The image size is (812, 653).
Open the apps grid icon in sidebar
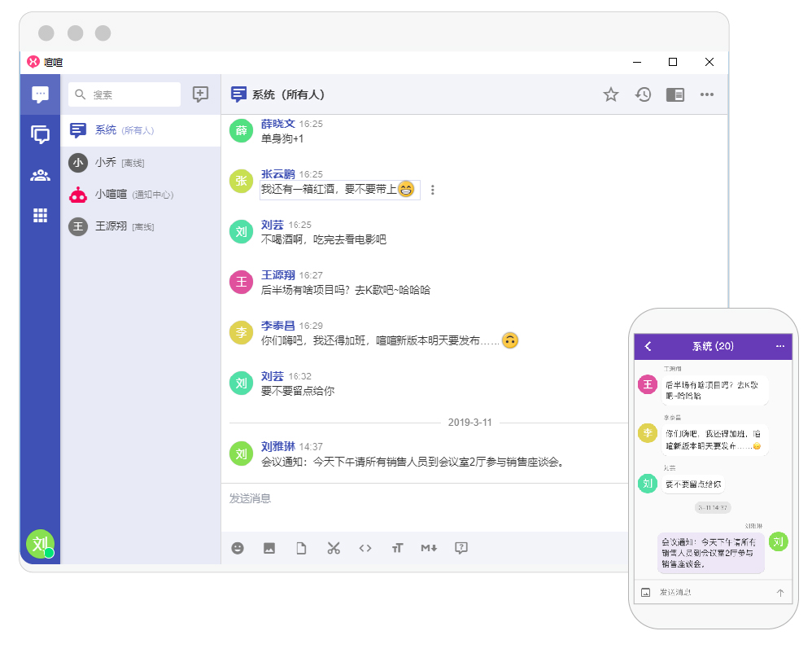40,216
